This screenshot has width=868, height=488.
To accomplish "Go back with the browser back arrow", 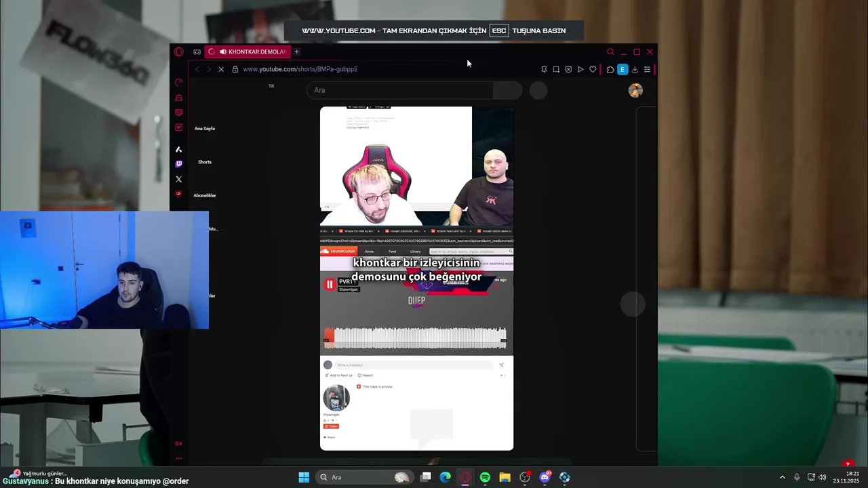I will pyautogui.click(x=197, y=69).
